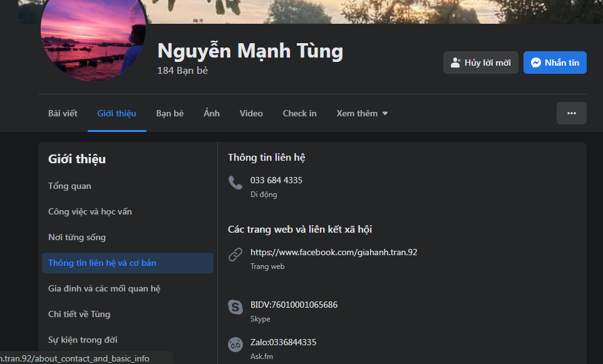Select the Video tab
The image size is (603, 364).
tap(251, 113)
